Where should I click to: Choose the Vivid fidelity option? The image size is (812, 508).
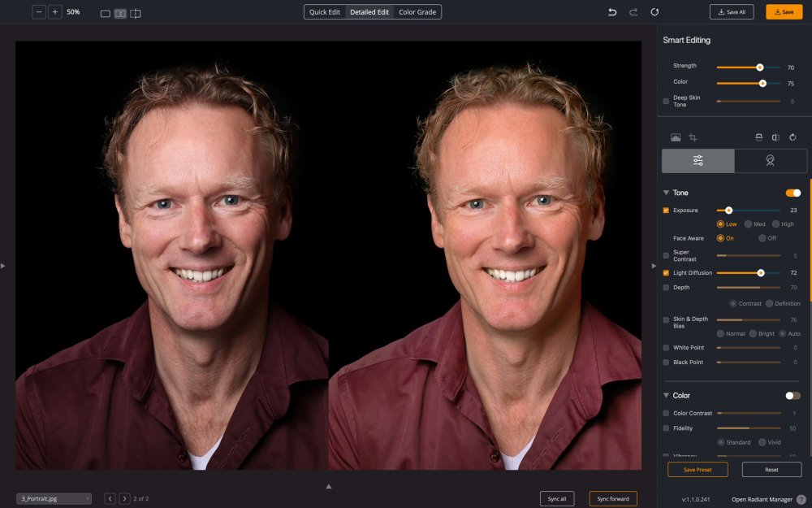[762, 442]
